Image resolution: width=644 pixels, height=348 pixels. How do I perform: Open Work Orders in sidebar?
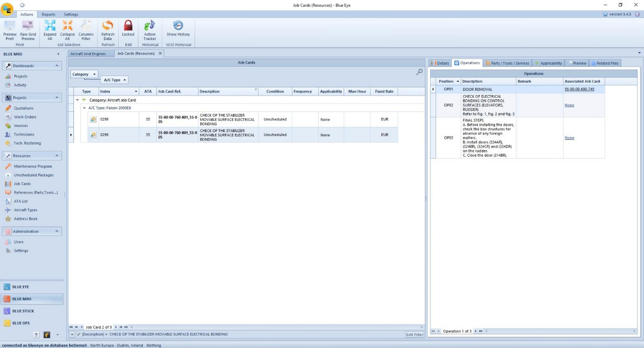(x=25, y=117)
